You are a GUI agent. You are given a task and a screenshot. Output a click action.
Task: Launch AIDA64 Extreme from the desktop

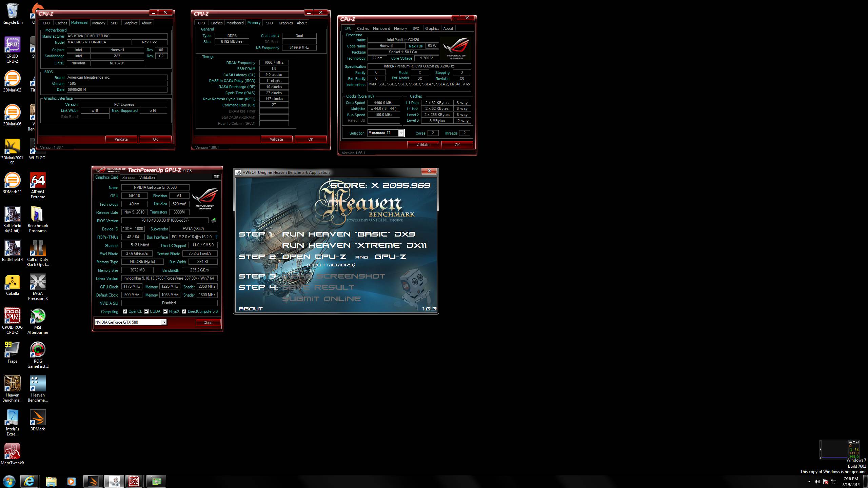38,185
